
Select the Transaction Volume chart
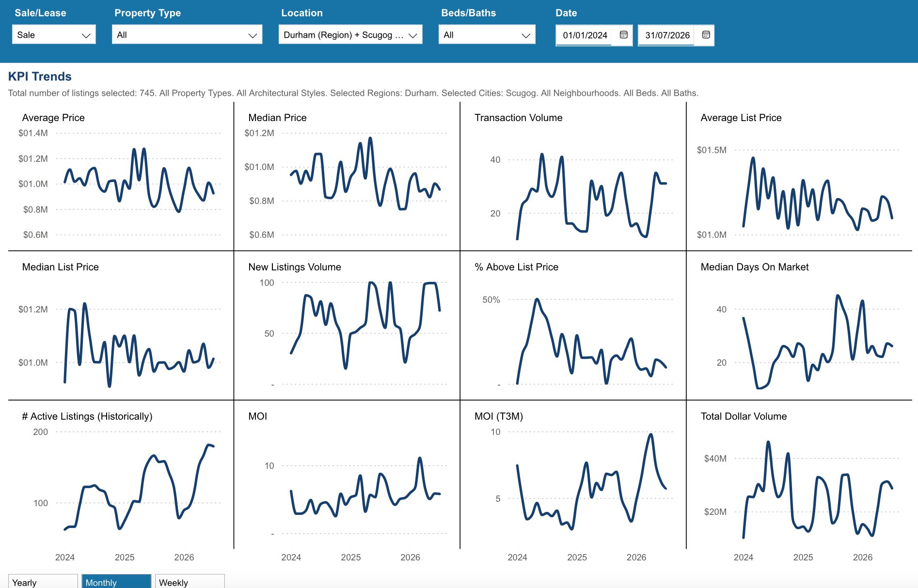tap(573, 176)
